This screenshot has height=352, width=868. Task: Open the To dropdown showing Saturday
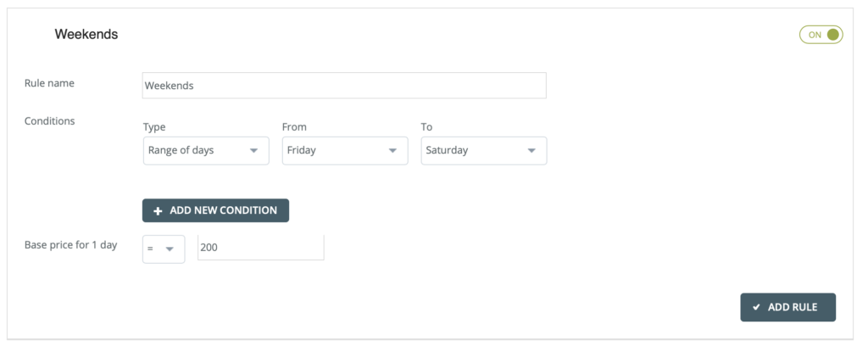pos(483,151)
